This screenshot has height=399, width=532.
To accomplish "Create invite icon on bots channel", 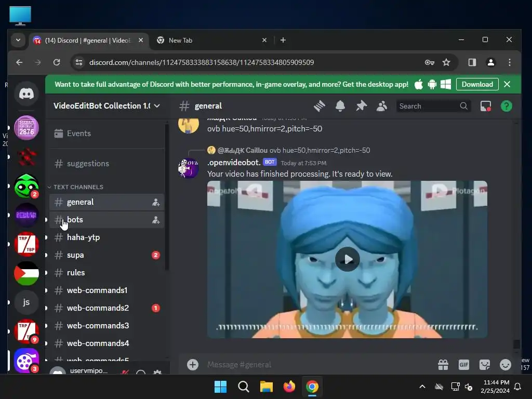I will [156, 220].
